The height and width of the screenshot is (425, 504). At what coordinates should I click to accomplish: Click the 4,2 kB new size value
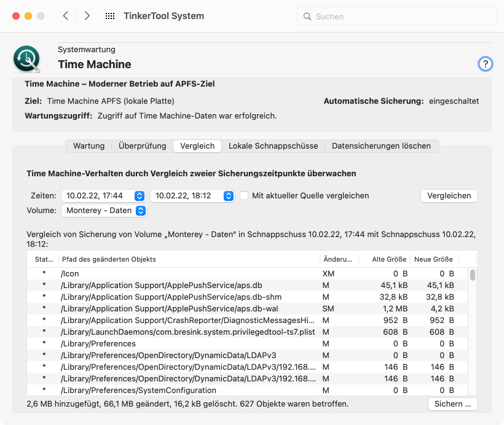(x=443, y=309)
